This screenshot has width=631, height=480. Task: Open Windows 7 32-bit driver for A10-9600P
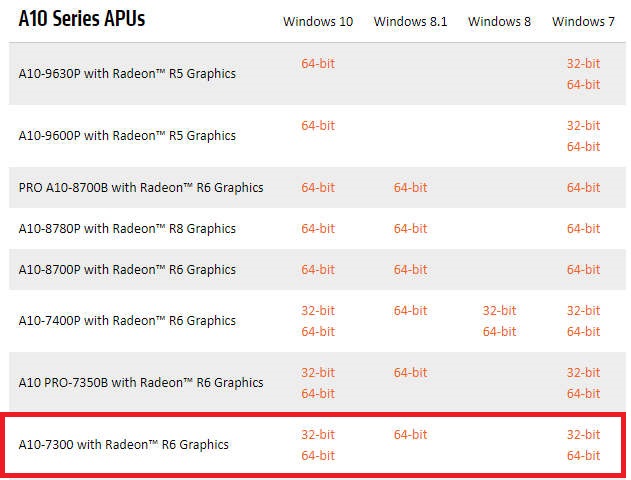click(x=583, y=126)
